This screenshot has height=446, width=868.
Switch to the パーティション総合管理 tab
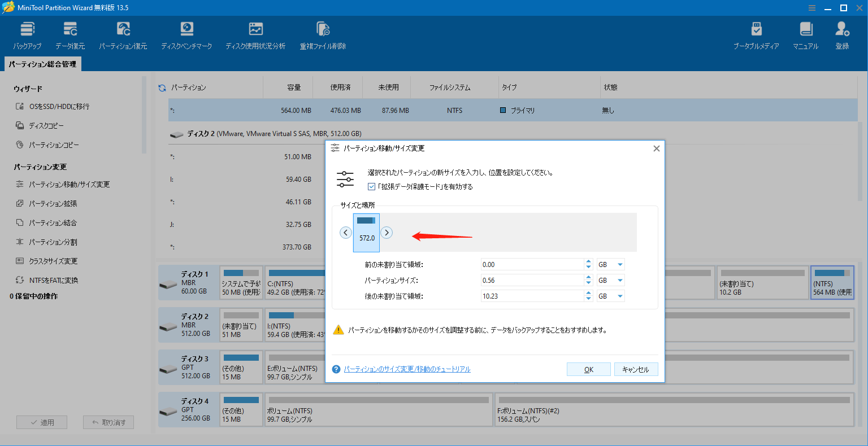click(x=42, y=64)
